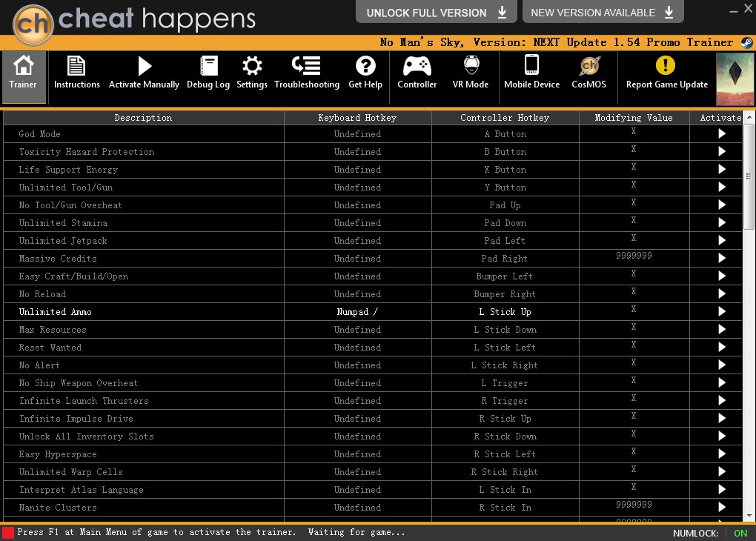Click play arrow for No Reload
This screenshot has height=541, width=756.
pos(721,293)
